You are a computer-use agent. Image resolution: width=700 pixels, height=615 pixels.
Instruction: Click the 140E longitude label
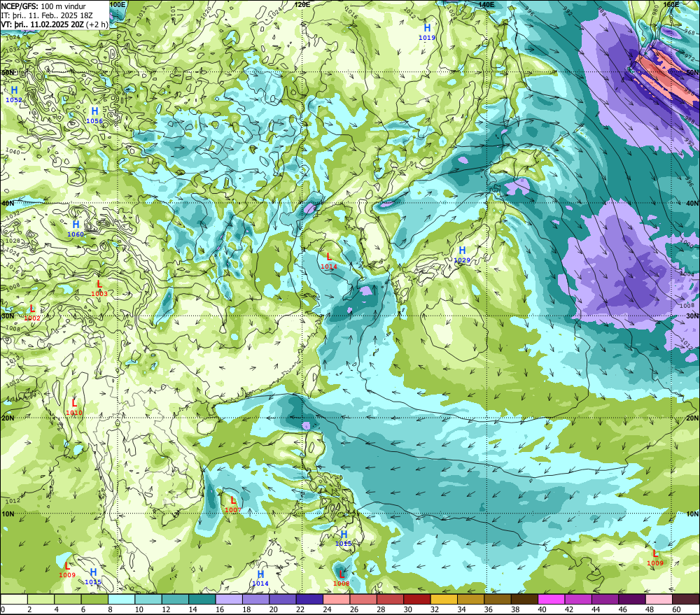[486, 4]
